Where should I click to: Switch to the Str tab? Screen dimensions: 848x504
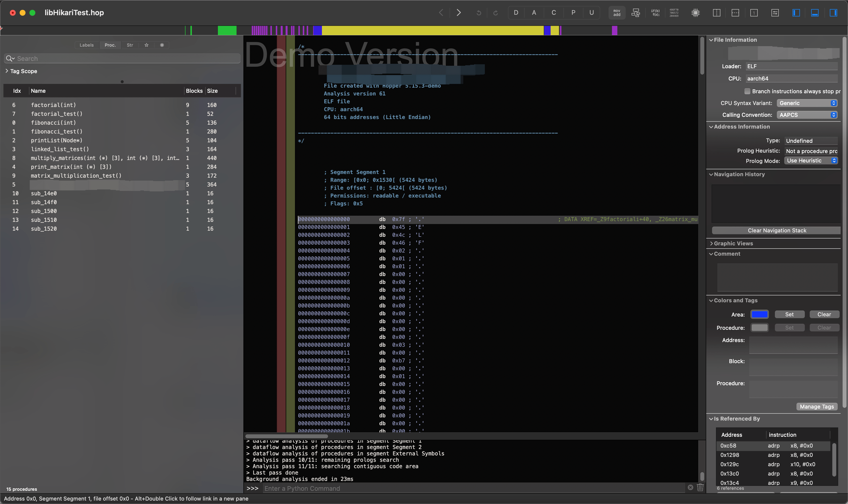coord(130,45)
